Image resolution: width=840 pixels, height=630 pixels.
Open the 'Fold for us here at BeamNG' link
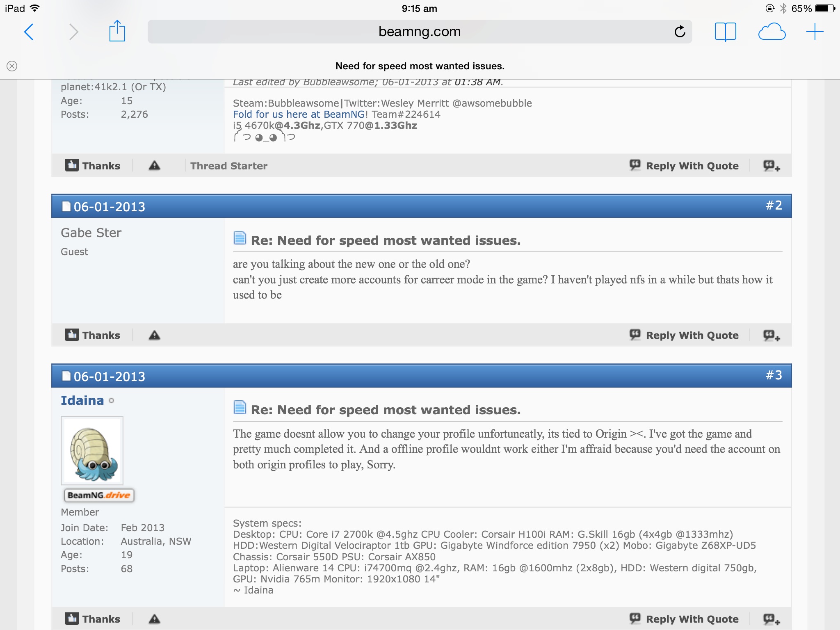coord(299,114)
